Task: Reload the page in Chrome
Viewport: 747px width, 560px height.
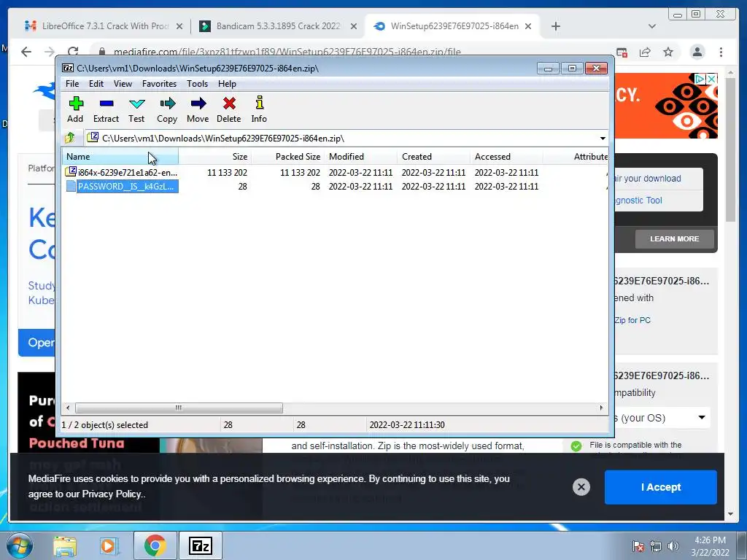Action: 73,52
